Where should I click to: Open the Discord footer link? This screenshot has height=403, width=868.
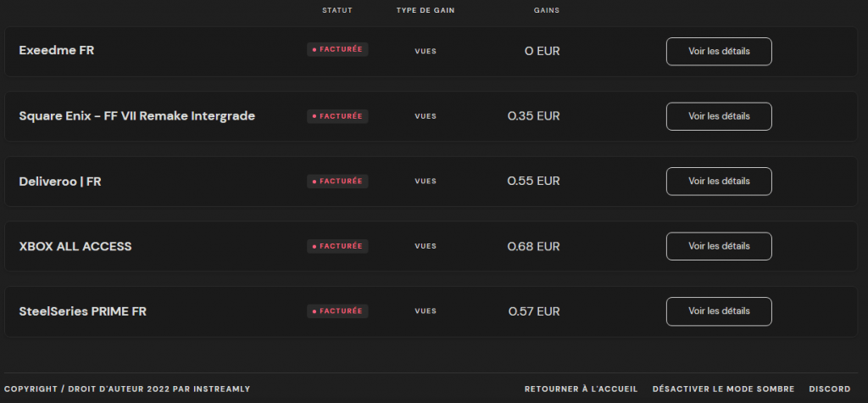829,389
